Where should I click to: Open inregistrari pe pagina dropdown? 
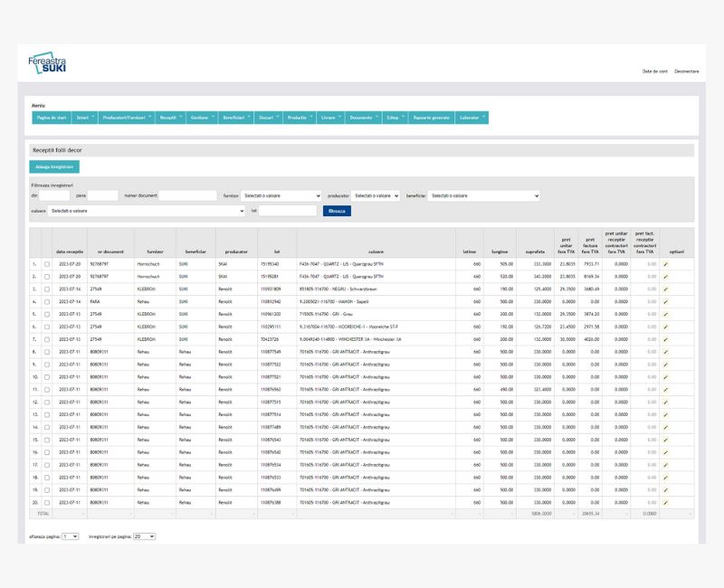pos(144,536)
